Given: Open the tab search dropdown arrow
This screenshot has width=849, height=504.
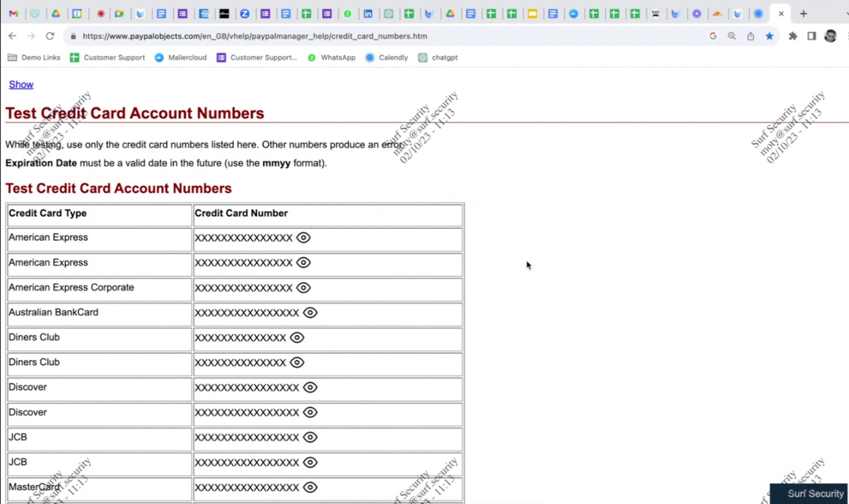Looking at the screenshot, I should point(847,14).
